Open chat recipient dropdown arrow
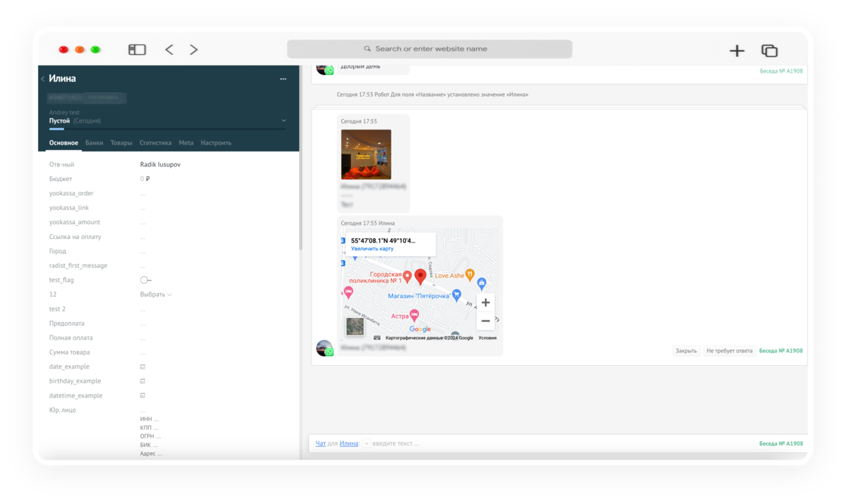 (x=367, y=444)
